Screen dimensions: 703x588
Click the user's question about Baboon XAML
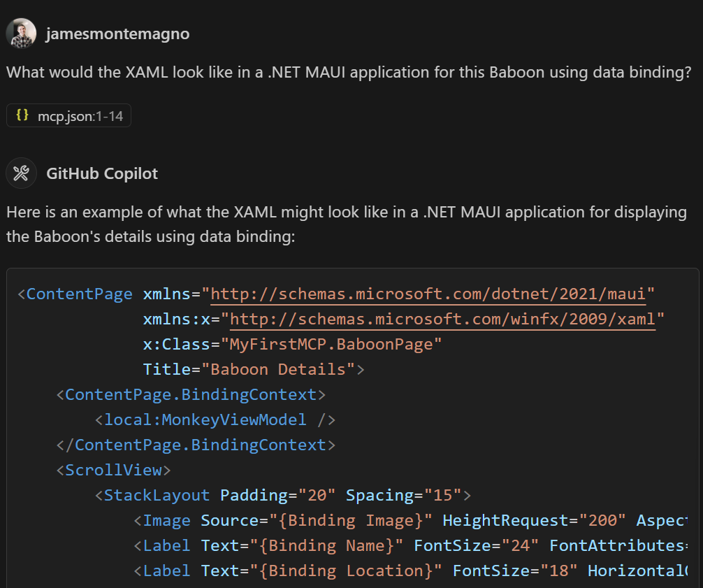[x=349, y=73]
